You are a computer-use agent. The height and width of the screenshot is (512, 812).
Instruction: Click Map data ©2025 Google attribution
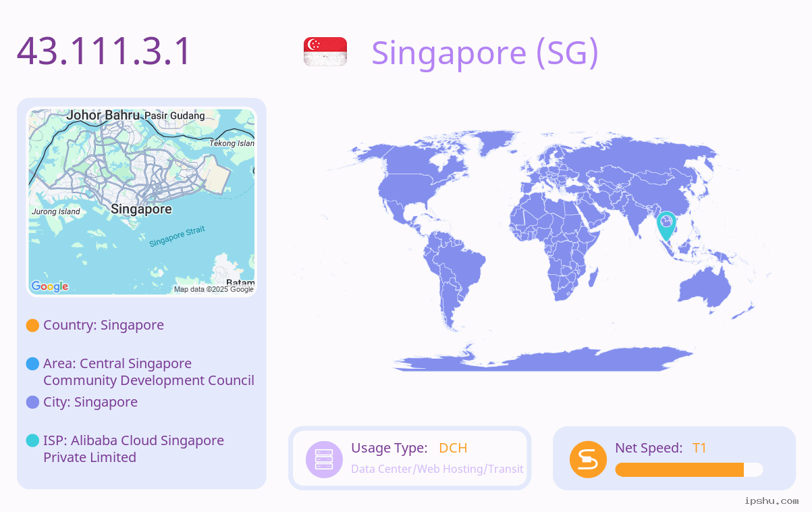[214, 289]
